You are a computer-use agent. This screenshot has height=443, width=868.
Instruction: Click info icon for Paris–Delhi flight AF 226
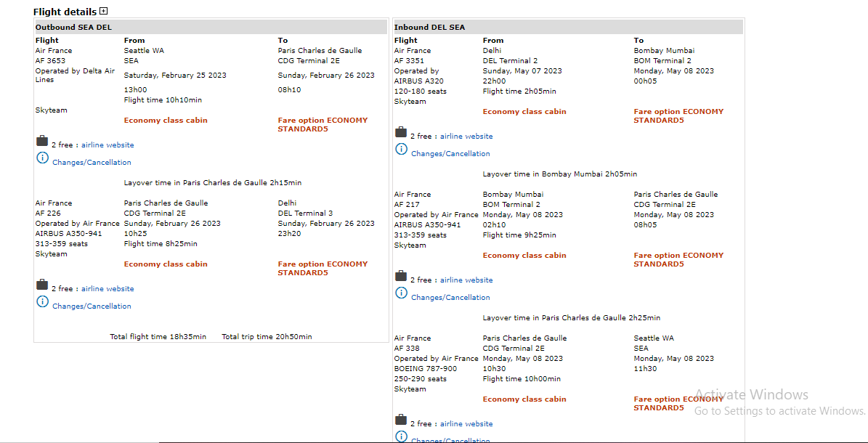click(42, 302)
